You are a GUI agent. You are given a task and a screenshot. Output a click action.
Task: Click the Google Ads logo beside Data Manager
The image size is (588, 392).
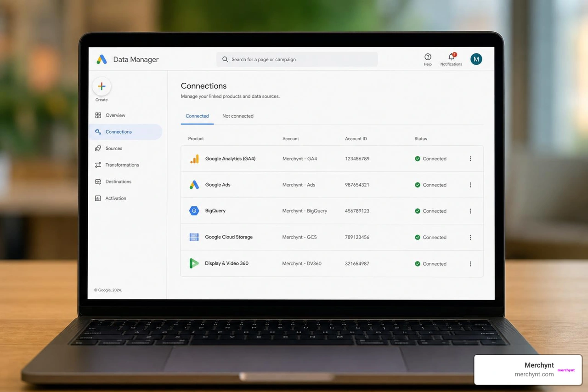tap(102, 59)
